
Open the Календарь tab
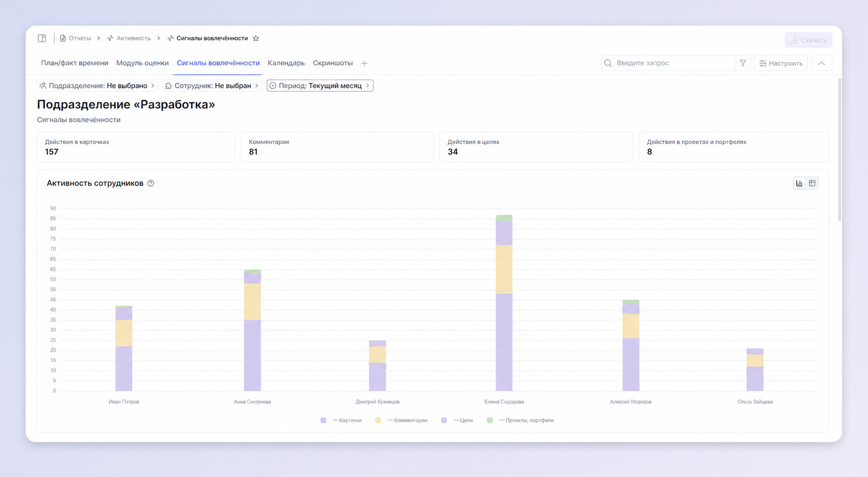point(286,63)
